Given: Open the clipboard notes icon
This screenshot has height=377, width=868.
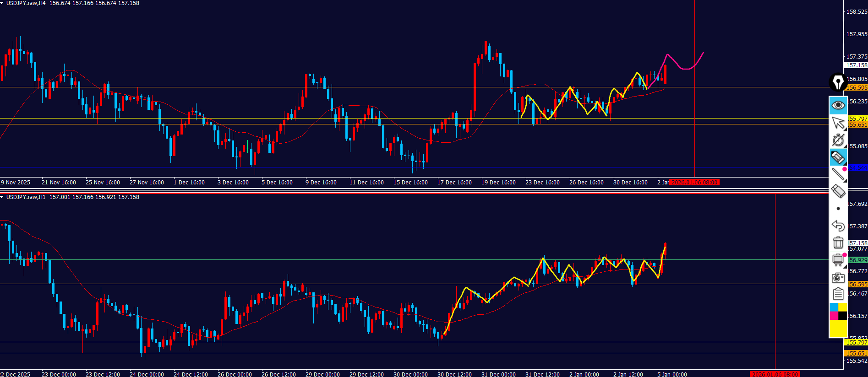Looking at the screenshot, I should 838,294.
